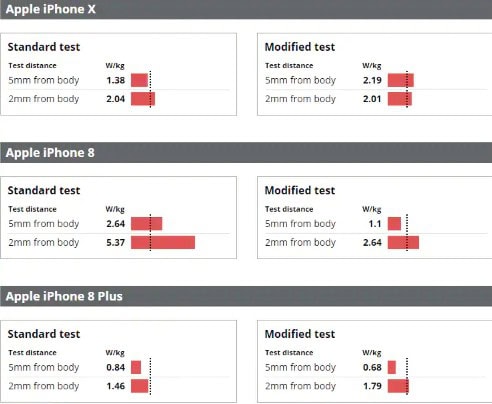Select the 1.46 W/kg red bar
This screenshot has width=492, height=404.
click(x=140, y=386)
